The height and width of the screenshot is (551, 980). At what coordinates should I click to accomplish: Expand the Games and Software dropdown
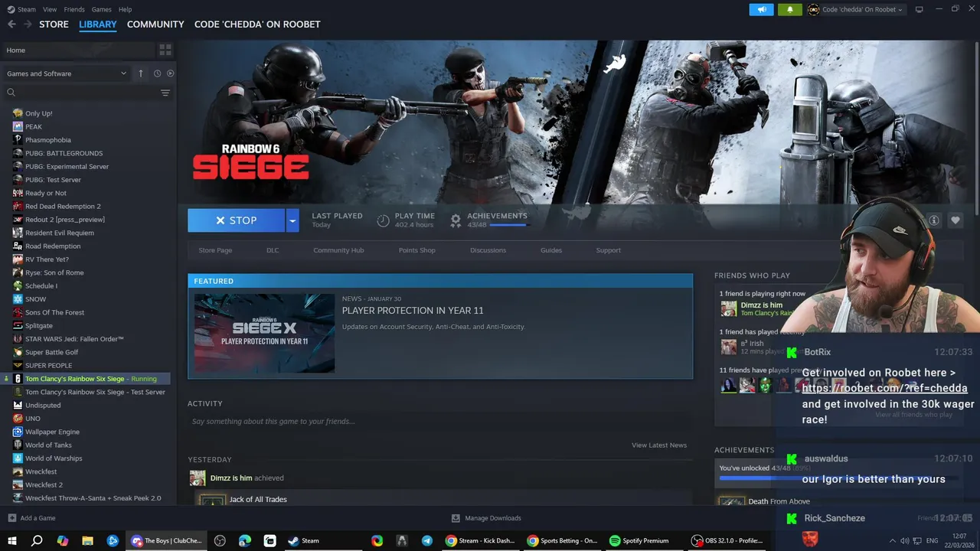(x=67, y=73)
